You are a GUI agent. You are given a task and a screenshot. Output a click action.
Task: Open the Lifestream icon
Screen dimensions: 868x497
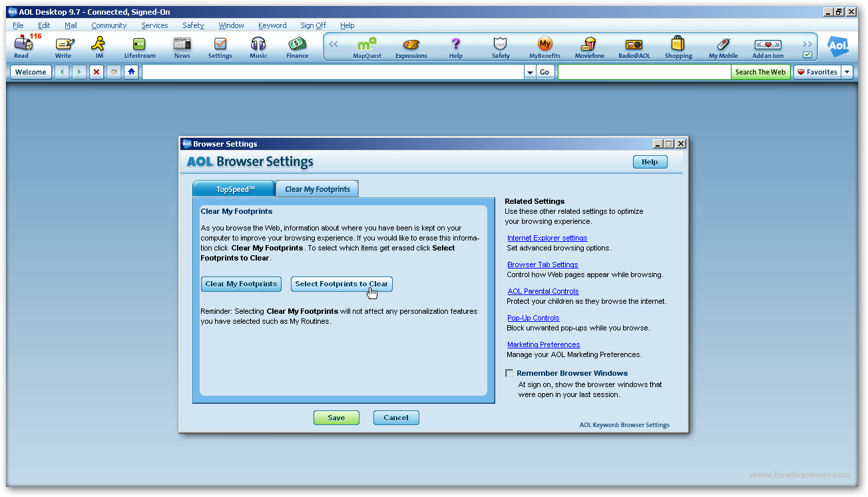pos(140,47)
